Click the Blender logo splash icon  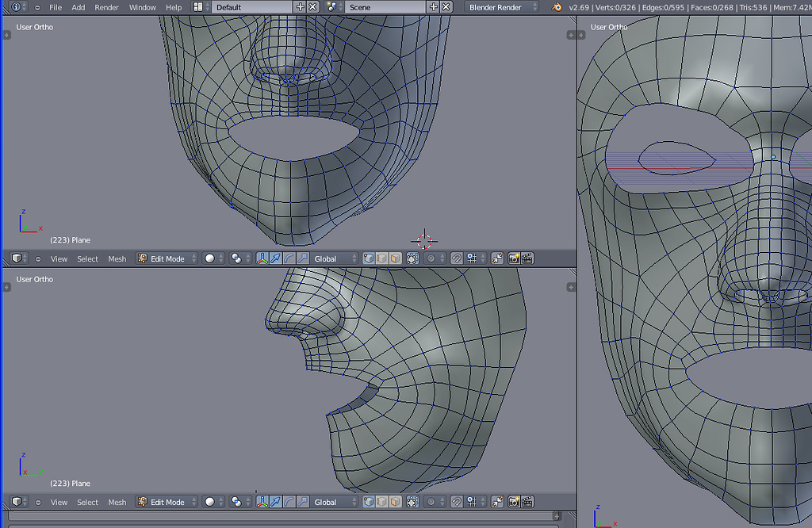point(557,7)
